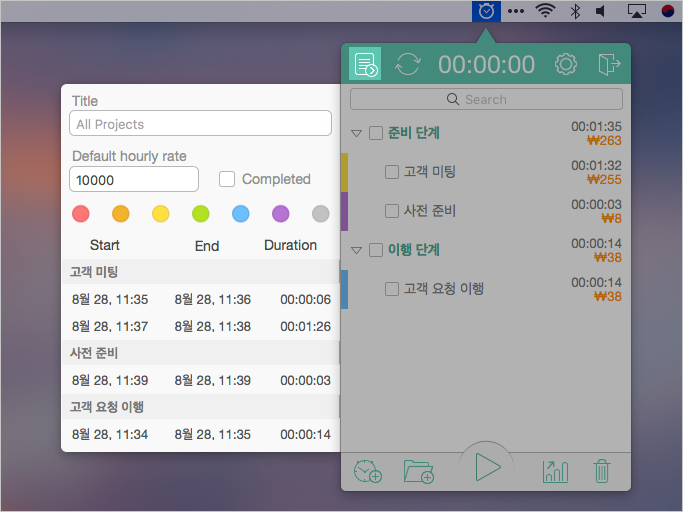683x512 pixels.
Task: Open AirPlay display menu bar icon
Action: pyautogui.click(x=636, y=11)
